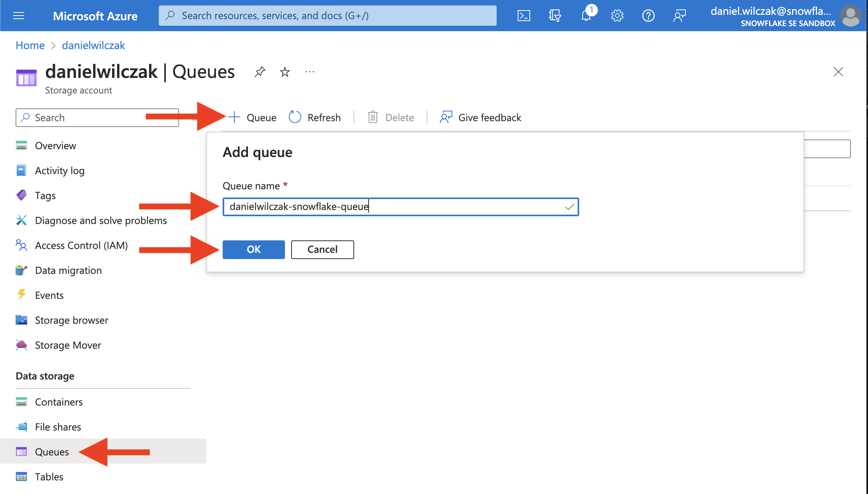Pin the Queues blade to dashboard
Viewport: 868px width, 494px height.
tap(260, 72)
